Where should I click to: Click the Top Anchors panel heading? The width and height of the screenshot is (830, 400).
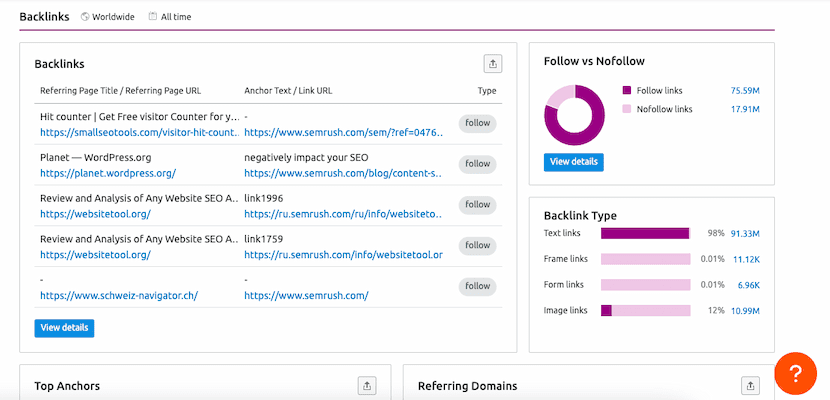(67, 386)
